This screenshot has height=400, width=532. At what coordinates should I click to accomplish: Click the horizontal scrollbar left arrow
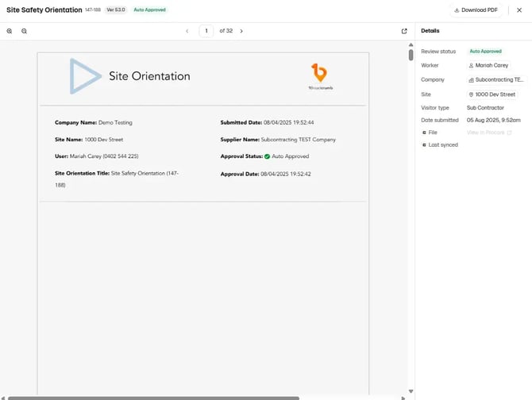(2, 398)
